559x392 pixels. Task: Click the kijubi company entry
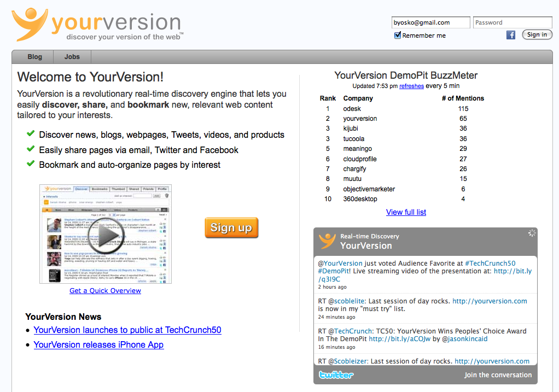click(x=351, y=128)
